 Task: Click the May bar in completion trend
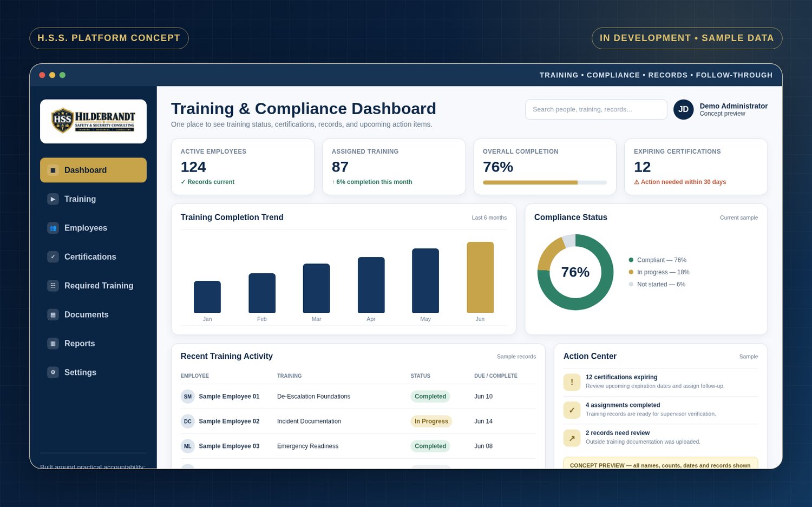pos(425,280)
